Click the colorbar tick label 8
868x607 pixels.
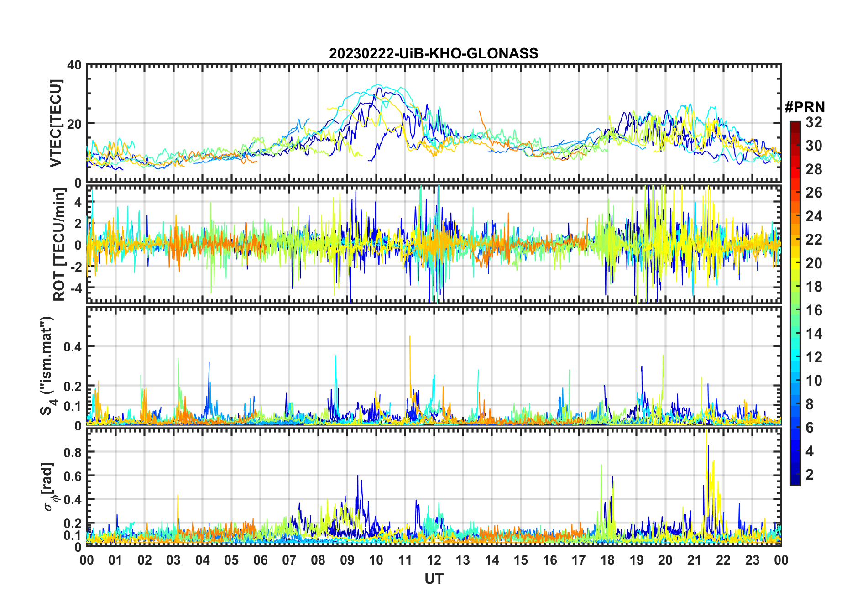[x=810, y=404]
